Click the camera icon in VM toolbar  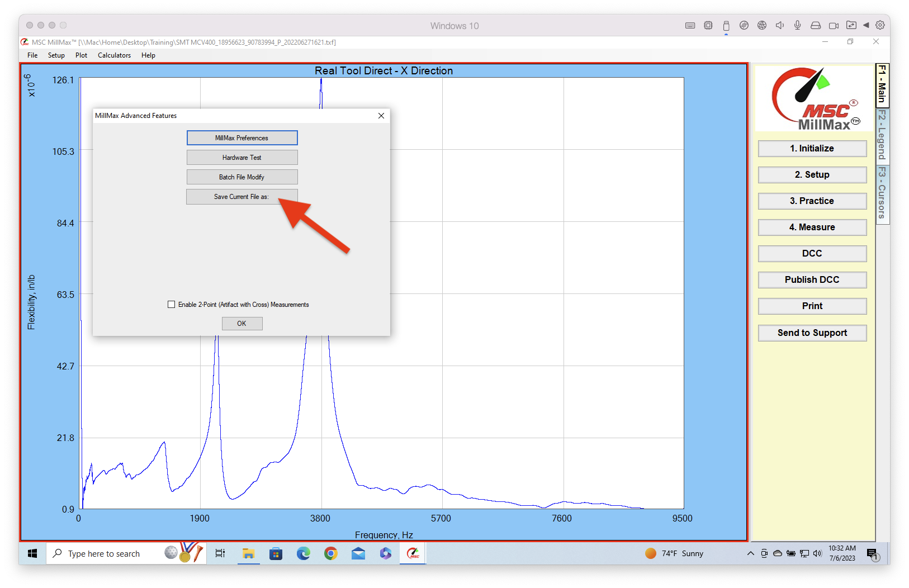coord(834,26)
